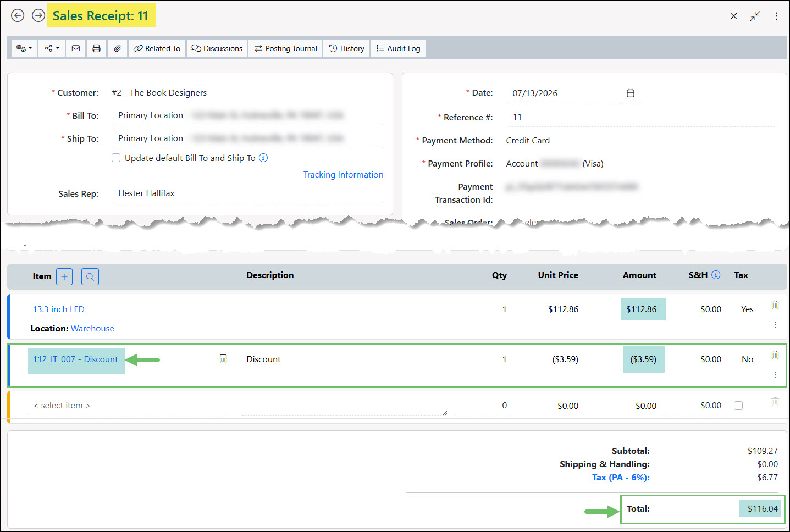Screen dimensions: 790x532
Task: Show the History
Action: tap(347, 48)
